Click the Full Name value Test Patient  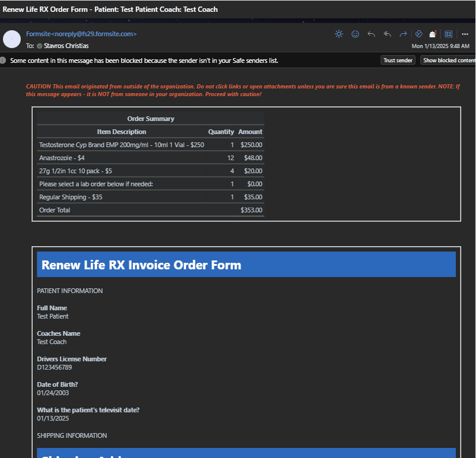(53, 316)
